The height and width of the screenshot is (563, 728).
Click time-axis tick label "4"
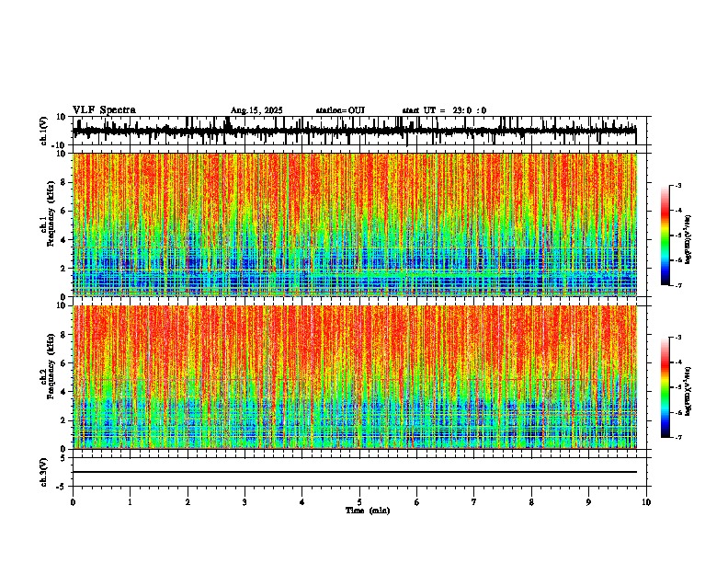[x=302, y=502]
